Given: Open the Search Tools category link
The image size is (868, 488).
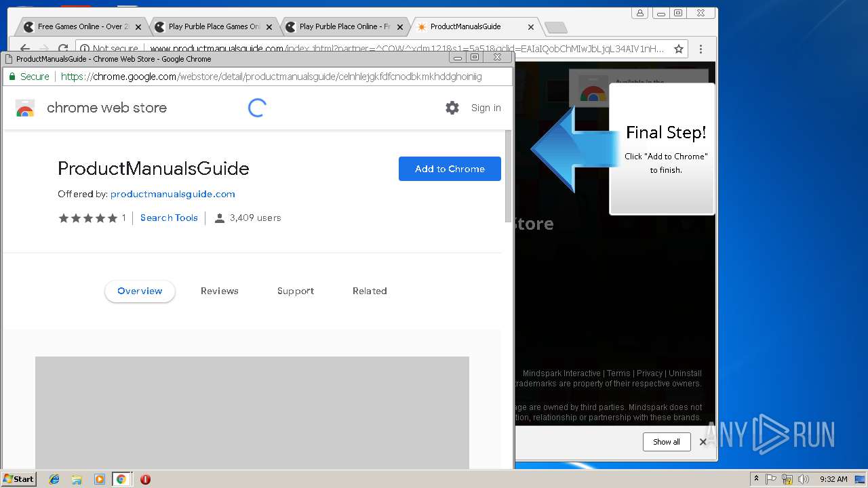Looking at the screenshot, I should point(169,218).
